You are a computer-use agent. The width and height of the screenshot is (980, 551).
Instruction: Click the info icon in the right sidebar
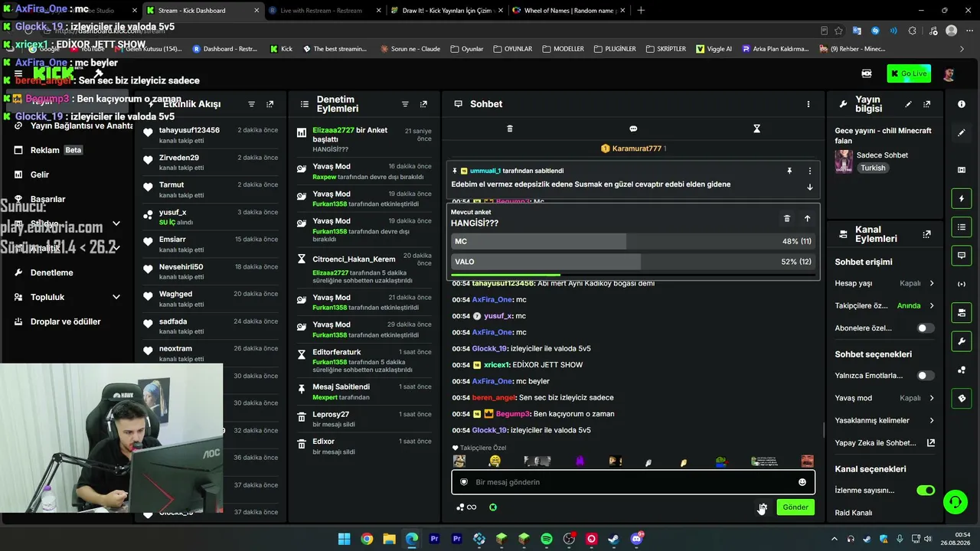[x=962, y=104]
